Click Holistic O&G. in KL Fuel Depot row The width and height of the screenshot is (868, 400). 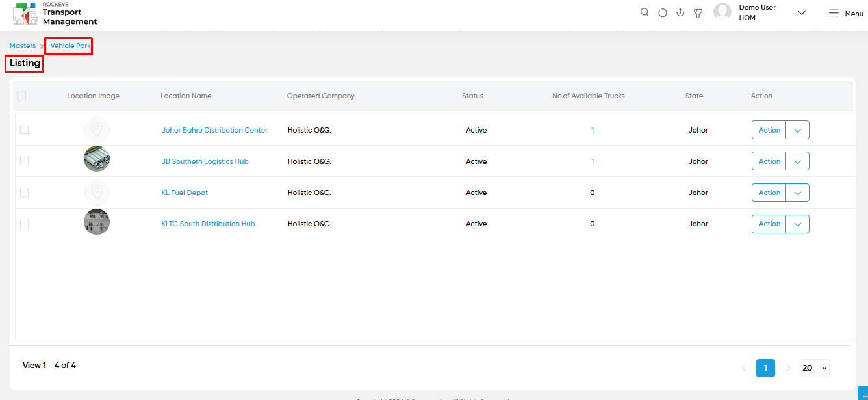[x=309, y=193]
